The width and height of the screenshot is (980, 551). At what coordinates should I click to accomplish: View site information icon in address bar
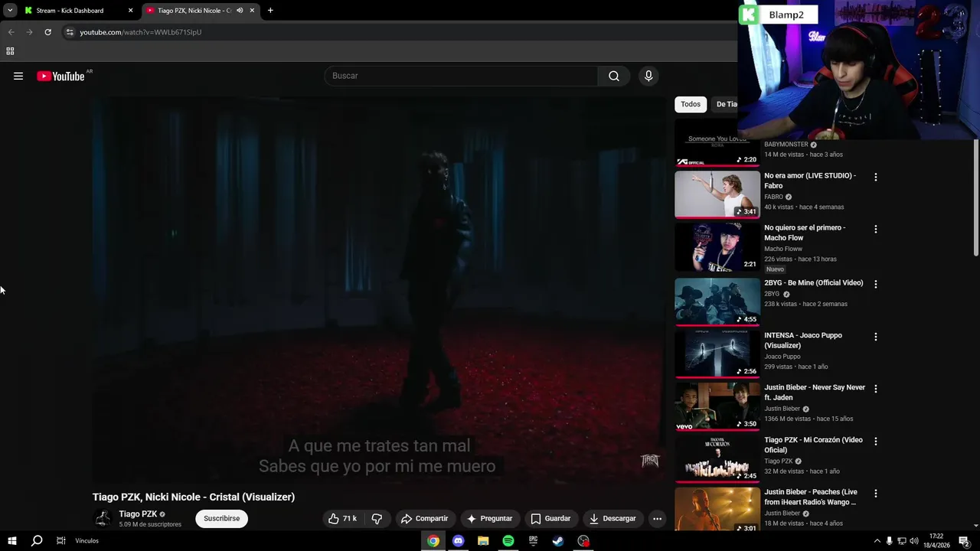point(70,32)
